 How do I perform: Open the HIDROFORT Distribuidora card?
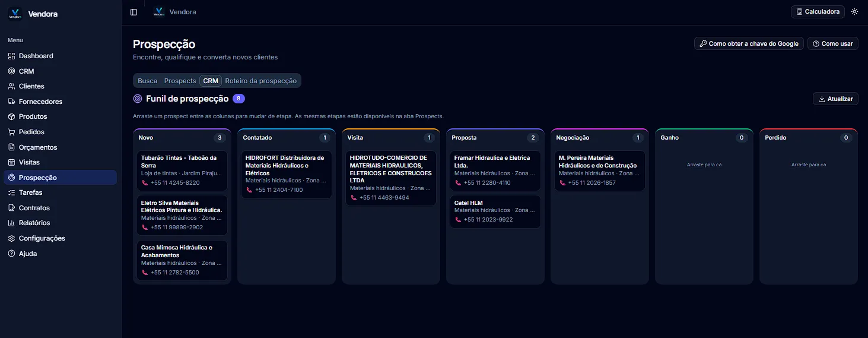click(287, 175)
